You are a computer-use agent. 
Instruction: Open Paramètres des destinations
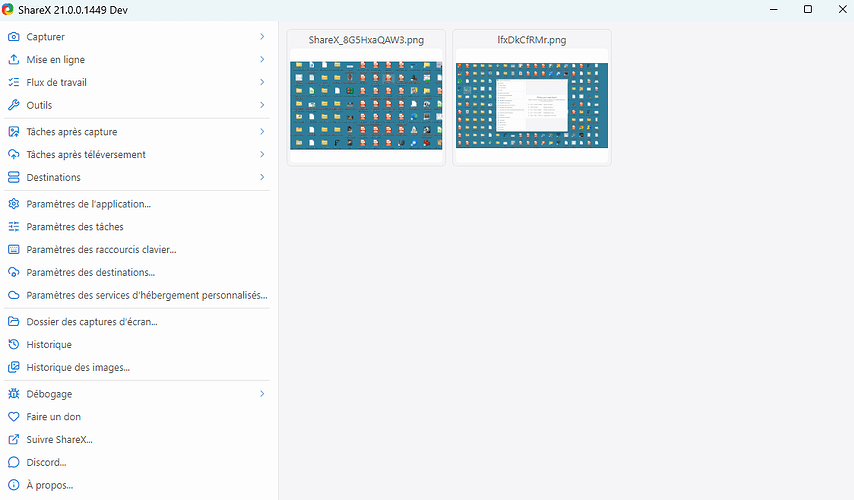point(137,273)
